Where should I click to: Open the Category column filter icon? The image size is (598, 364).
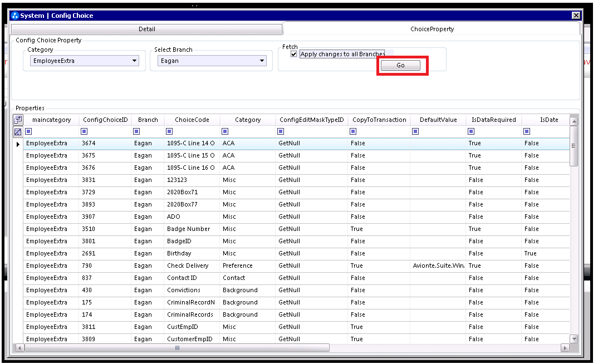225,131
